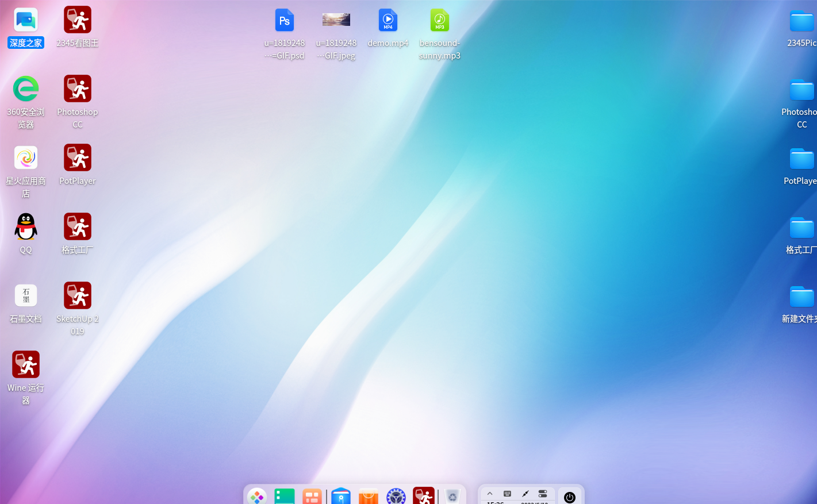Open the SketchUp 2019 shortcut

[78, 296]
